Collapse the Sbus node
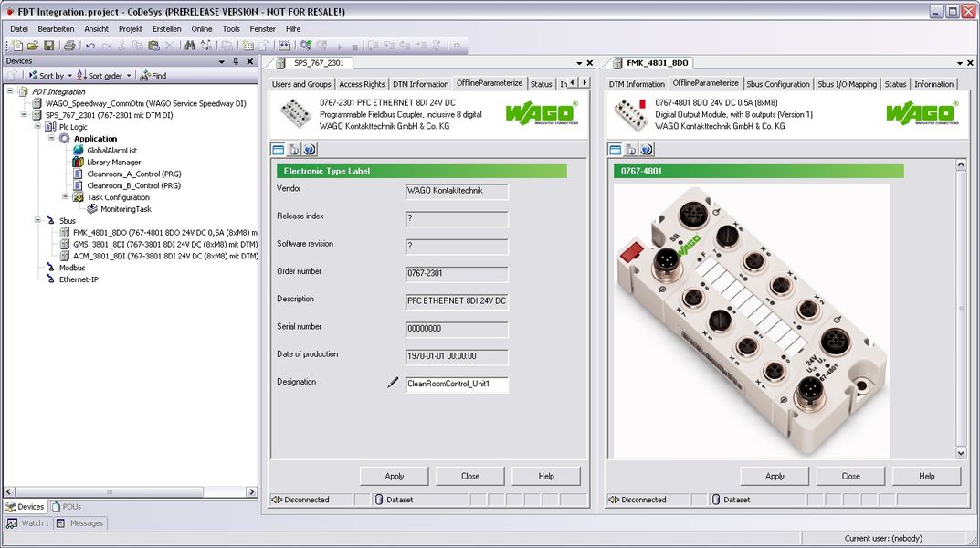The width and height of the screenshot is (980, 548). click(x=37, y=220)
